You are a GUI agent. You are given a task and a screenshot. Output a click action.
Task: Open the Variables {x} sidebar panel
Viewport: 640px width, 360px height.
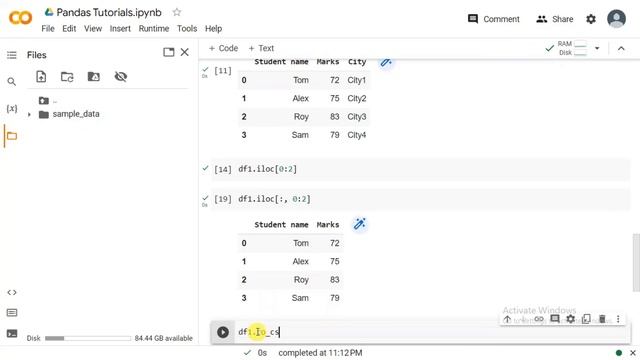12,109
